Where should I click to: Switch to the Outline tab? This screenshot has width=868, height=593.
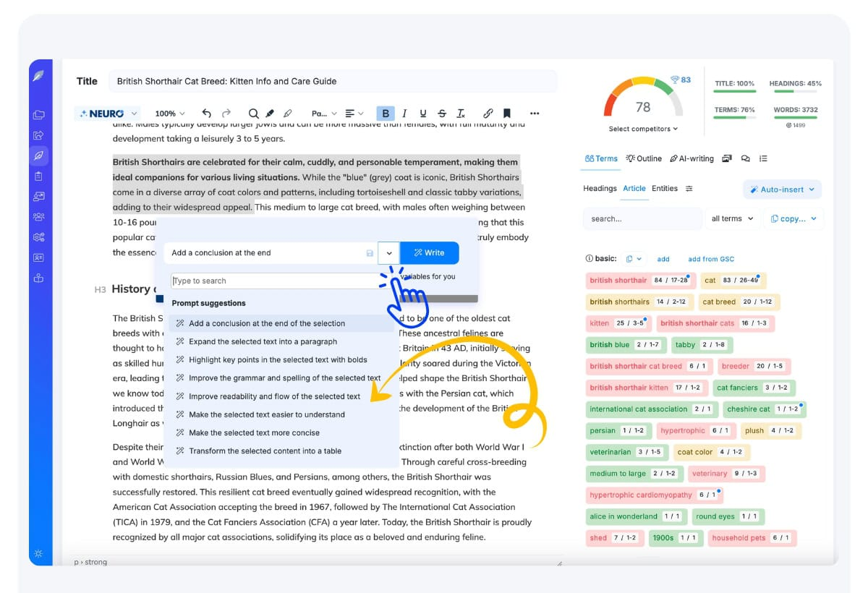click(x=644, y=158)
